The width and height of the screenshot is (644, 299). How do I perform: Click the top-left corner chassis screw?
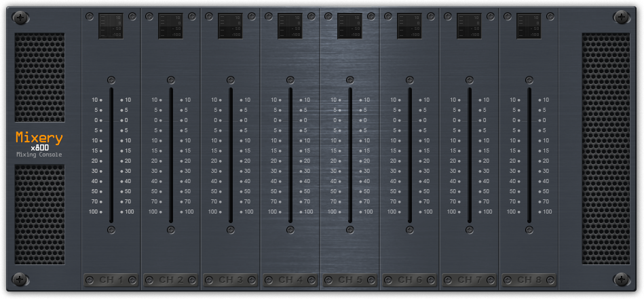(x=22, y=16)
